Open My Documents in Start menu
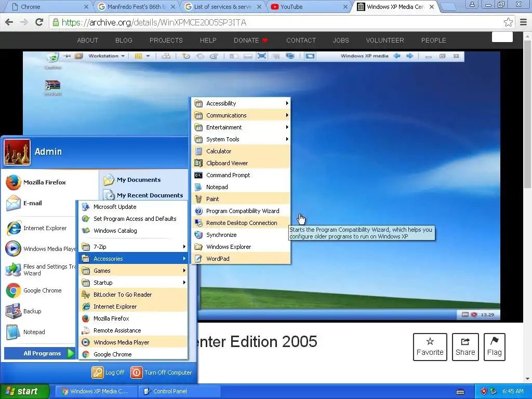The height and width of the screenshot is (399, 532). click(x=132, y=180)
